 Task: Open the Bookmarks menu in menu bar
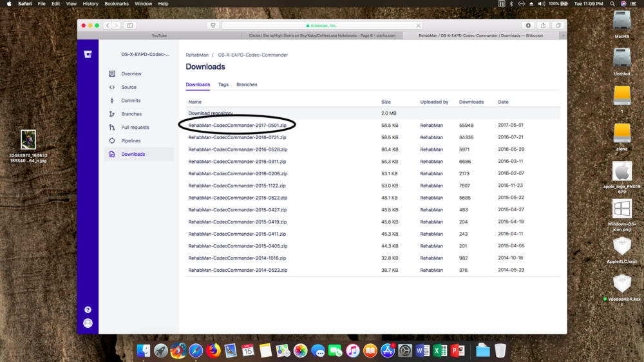(x=117, y=4)
